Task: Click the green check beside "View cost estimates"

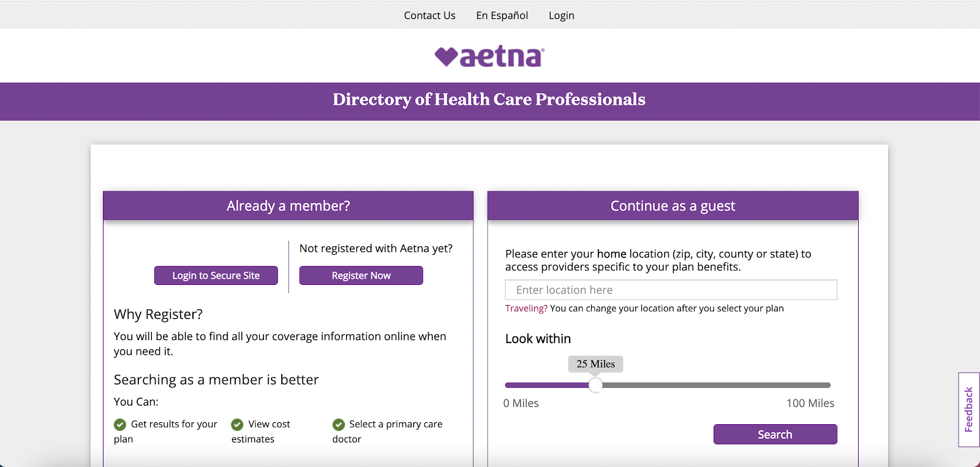Action: point(237,424)
